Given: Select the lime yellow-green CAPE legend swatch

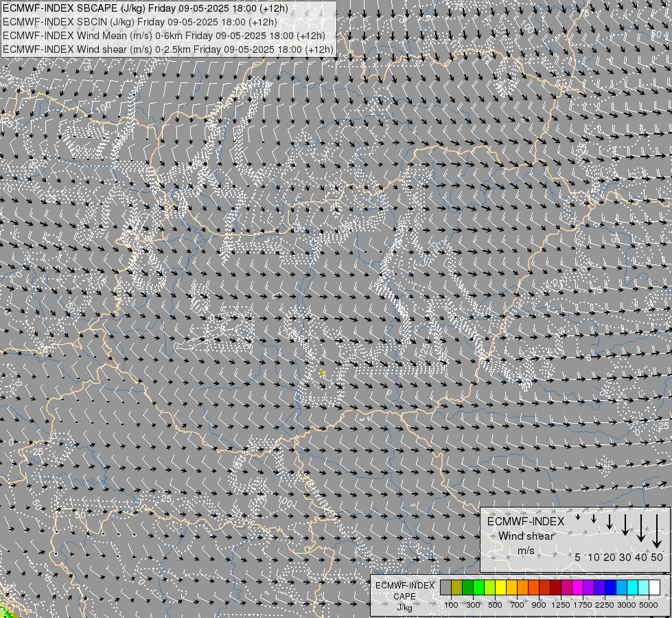Looking at the screenshot, I should point(490,587).
